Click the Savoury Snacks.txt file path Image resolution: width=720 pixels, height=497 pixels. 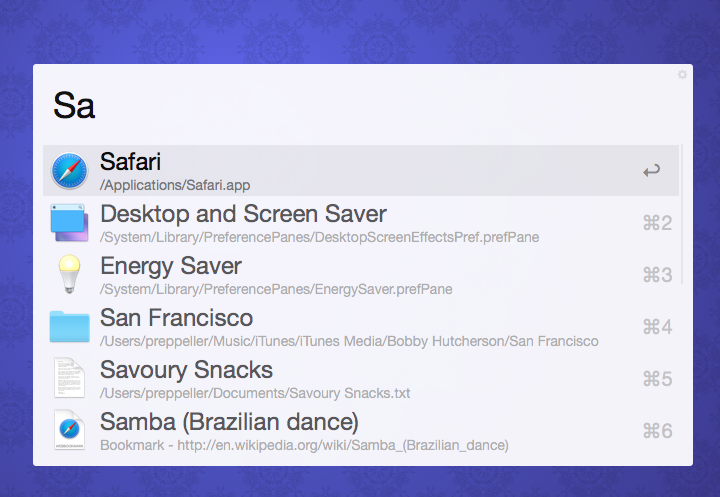[x=255, y=393]
